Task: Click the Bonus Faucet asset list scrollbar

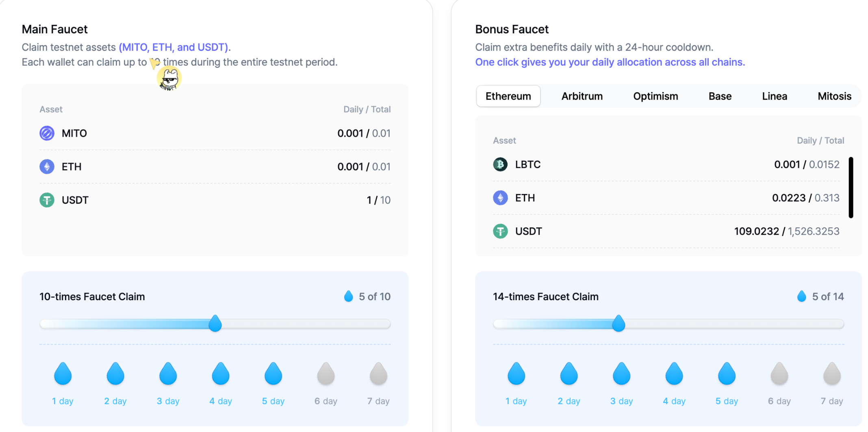Action: pos(851,188)
